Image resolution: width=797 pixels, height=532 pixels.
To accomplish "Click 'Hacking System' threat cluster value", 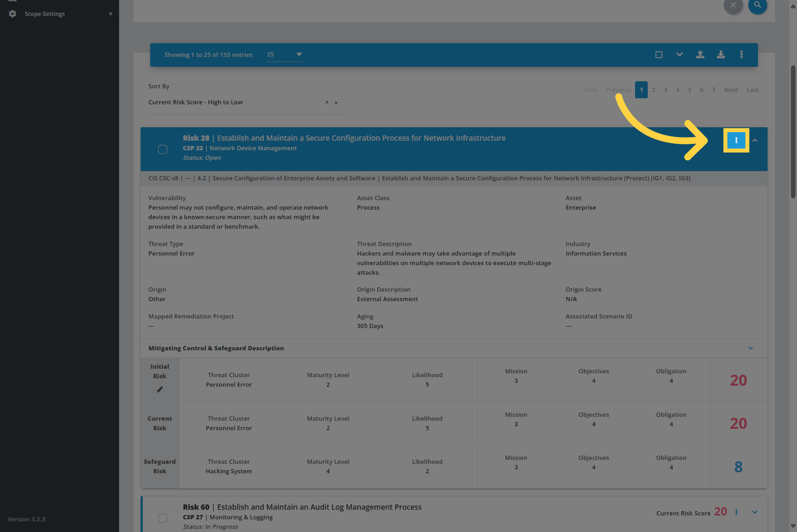I will click(x=229, y=471).
